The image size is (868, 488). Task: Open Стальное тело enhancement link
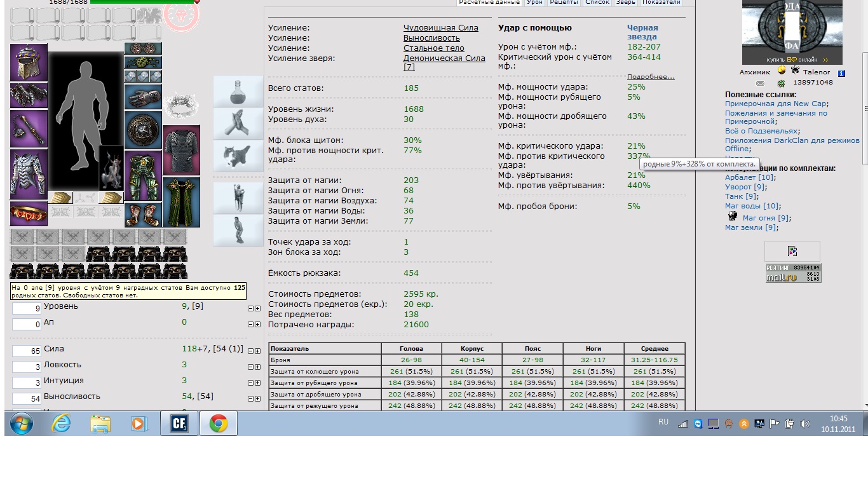point(434,48)
